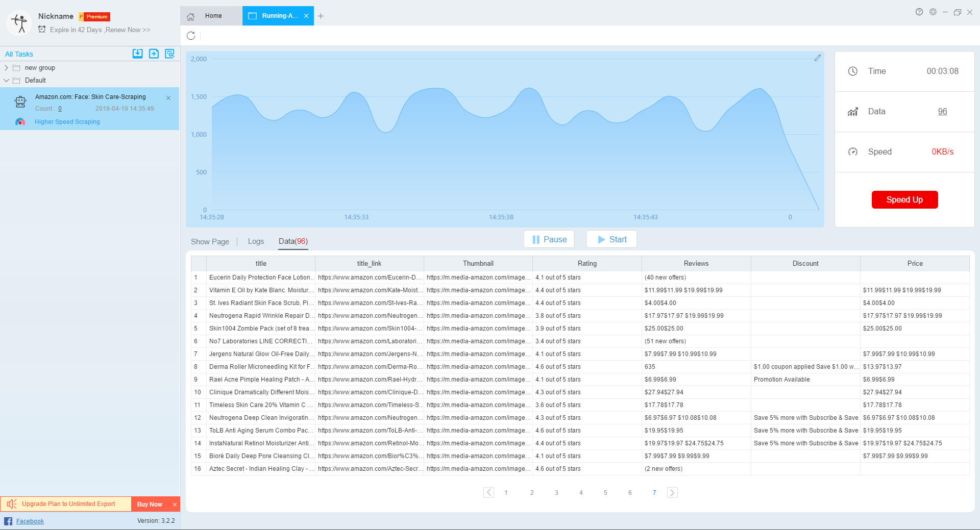Collapse the Default folder
Screen dimensions: 980x530
point(6,81)
